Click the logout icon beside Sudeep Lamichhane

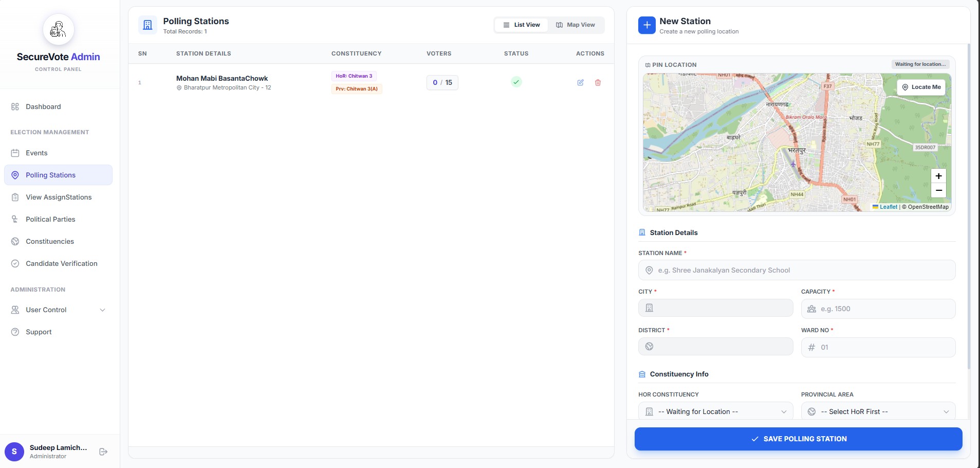pyautogui.click(x=103, y=452)
